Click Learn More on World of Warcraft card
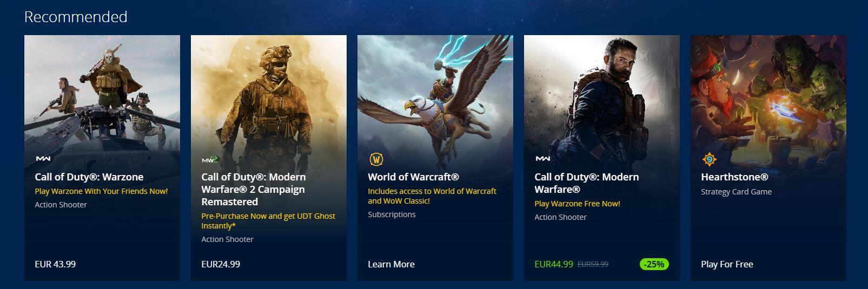The image size is (868, 289). point(391,264)
